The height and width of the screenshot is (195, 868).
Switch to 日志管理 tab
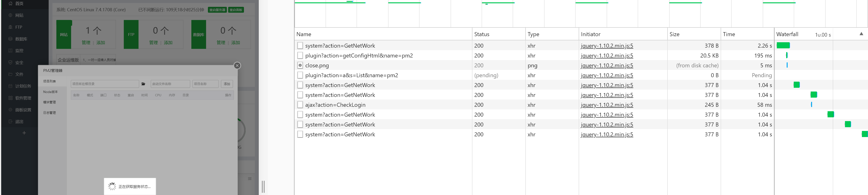point(50,113)
